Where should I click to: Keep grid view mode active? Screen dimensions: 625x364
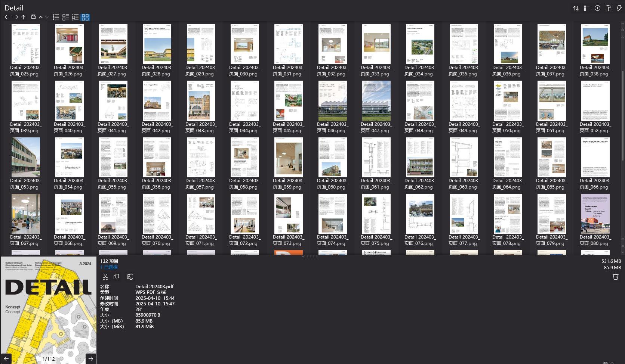[85, 17]
